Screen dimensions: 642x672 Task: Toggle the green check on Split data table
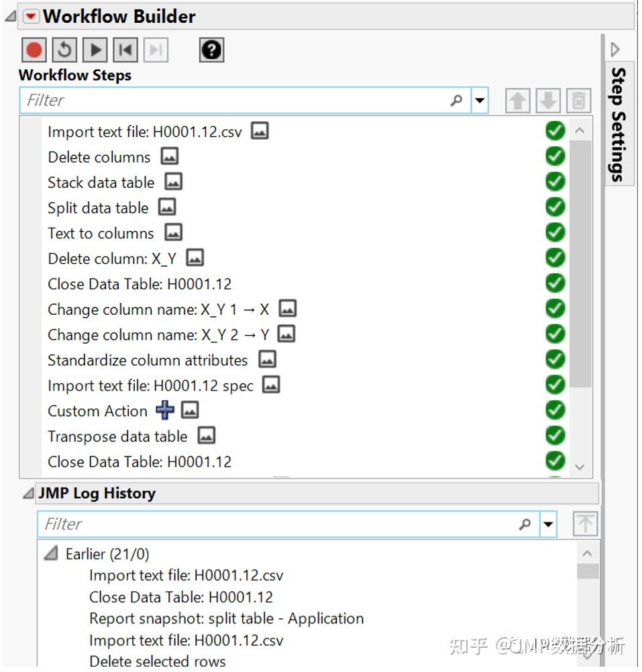[x=554, y=206]
